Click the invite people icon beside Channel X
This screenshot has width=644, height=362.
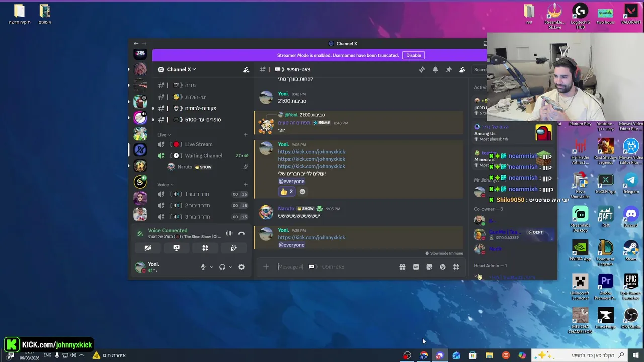pyautogui.click(x=246, y=70)
